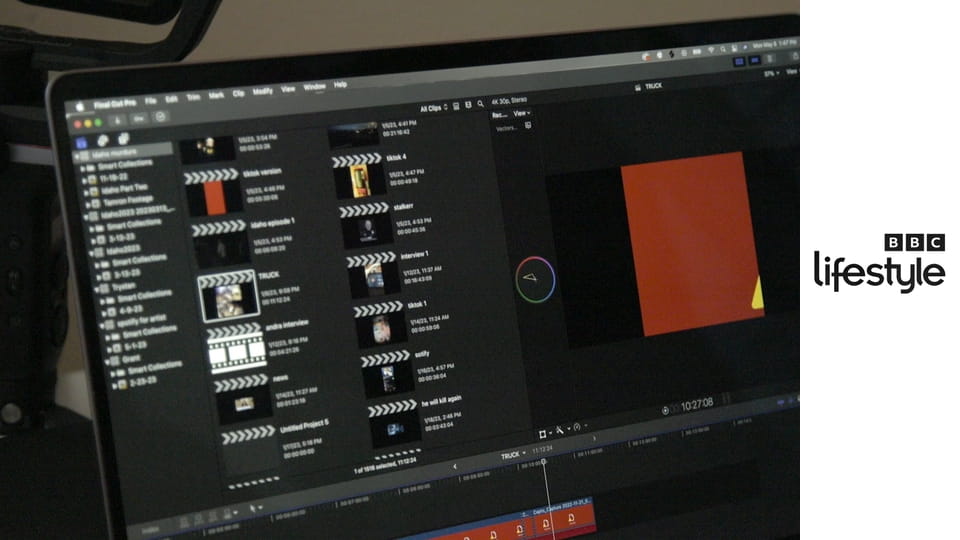Image resolution: width=960 pixels, height=540 pixels.
Task: Open the All Clips filter dropdown
Action: [433, 107]
